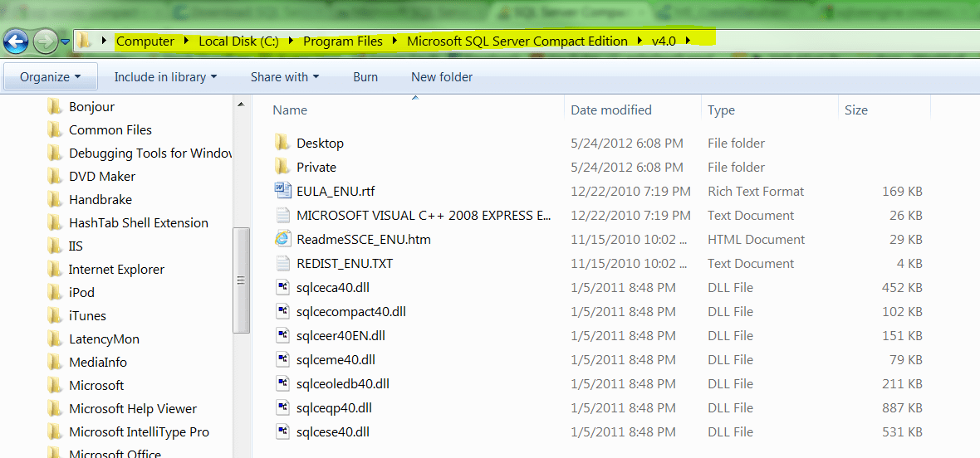Expand arrow after Program Files breadcrumb

pyautogui.click(x=395, y=41)
